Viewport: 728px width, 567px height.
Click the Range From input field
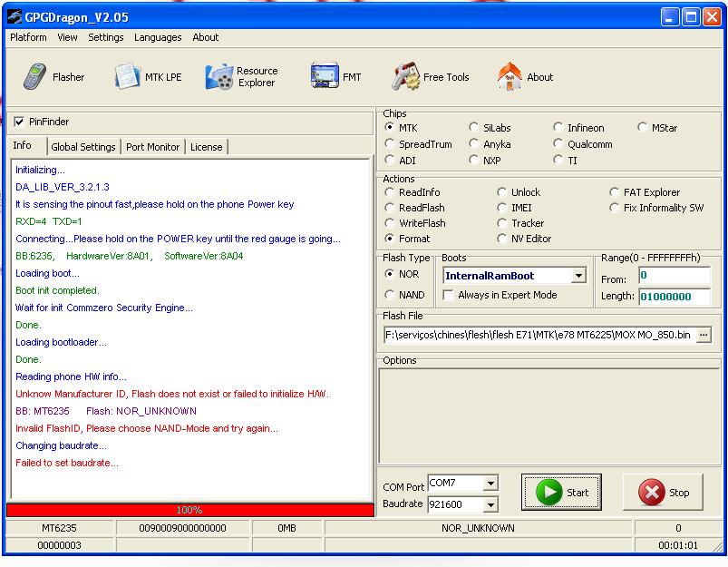point(675,276)
